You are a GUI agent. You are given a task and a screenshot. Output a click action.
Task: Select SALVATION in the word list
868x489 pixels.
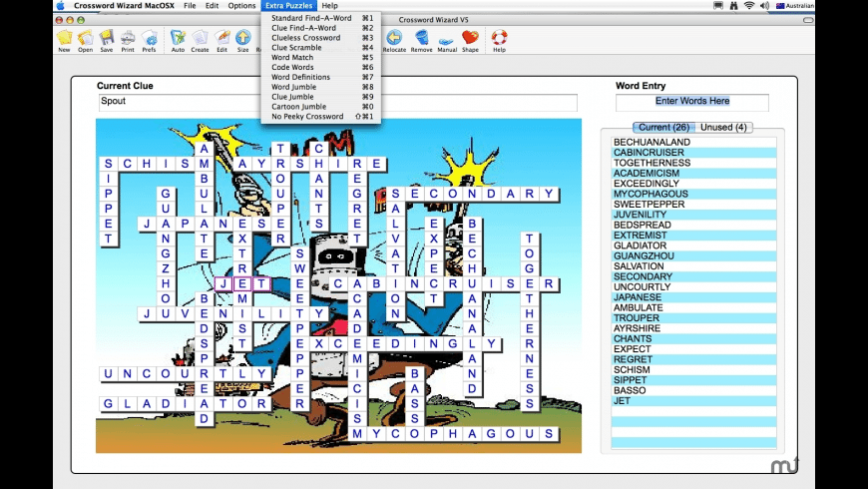(x=694, y=266)
